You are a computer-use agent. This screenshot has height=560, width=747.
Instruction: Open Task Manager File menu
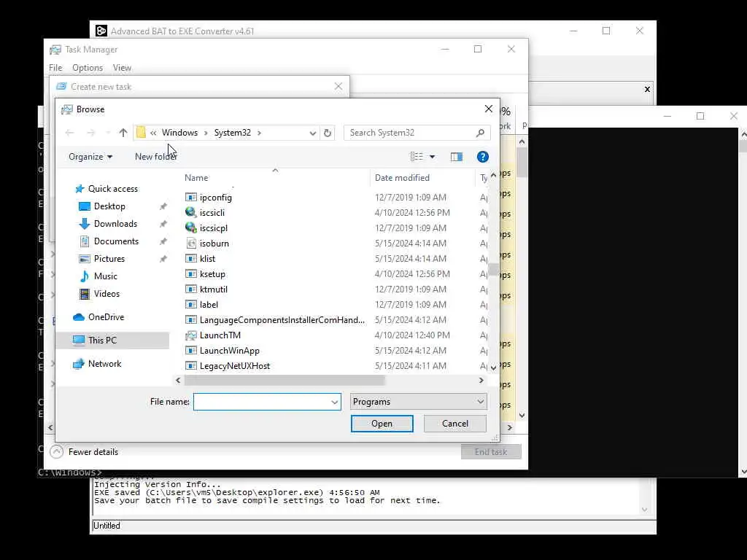[55, 68]
